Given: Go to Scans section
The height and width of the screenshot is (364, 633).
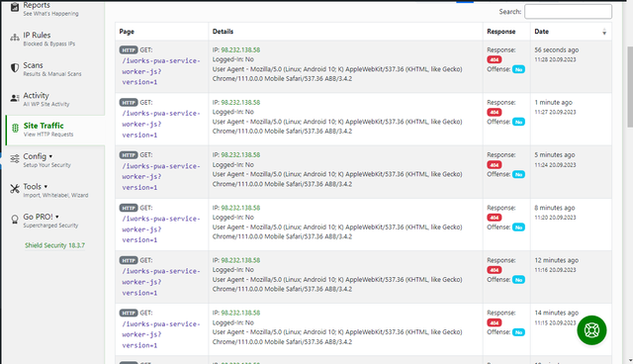Looking at the screenshot, I should coord(55,69).
